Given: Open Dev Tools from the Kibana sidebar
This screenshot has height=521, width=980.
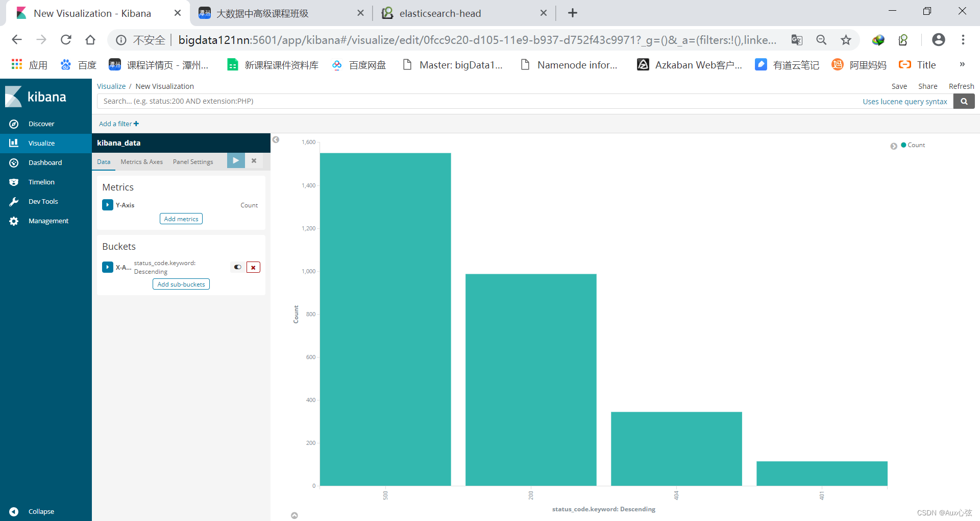Looking at the screenshot, I should coord(43,201).
